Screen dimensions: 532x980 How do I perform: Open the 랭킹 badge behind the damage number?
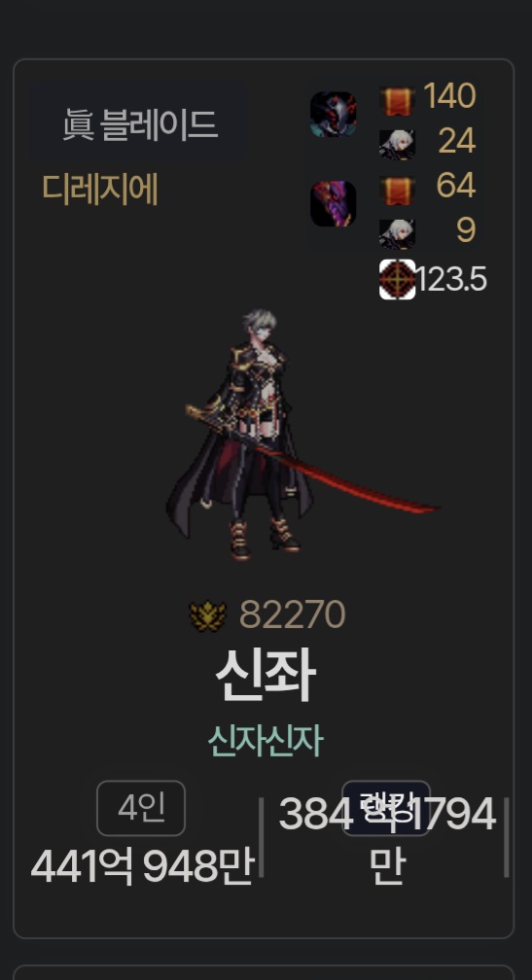[x=386, y=808]
